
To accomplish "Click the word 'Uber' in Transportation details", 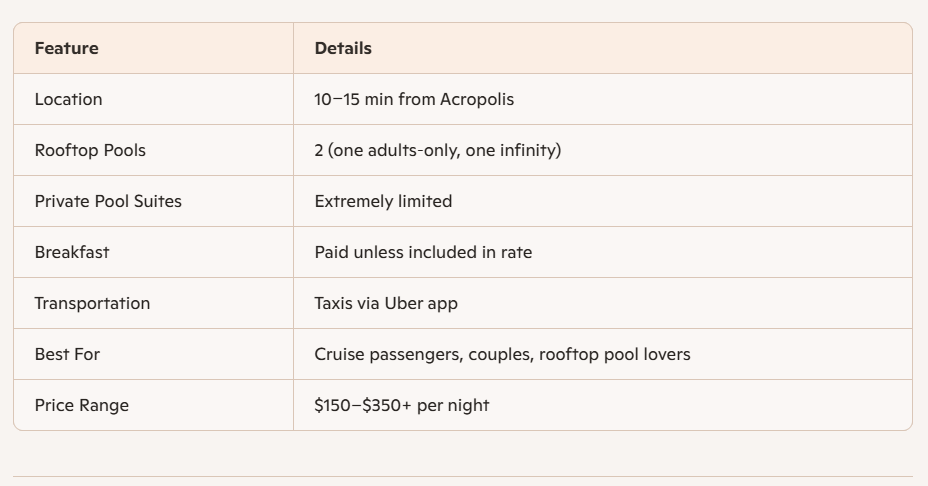I will pyautogui.click(x=403, y=303).
